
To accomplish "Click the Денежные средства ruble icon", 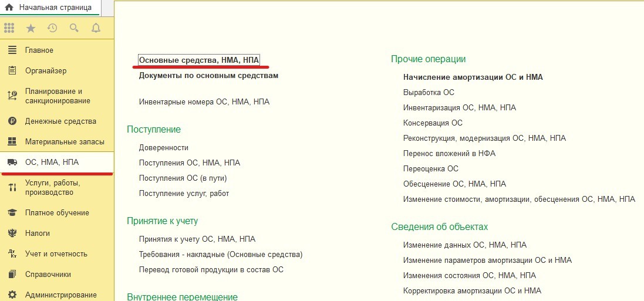I will point(12,121).
